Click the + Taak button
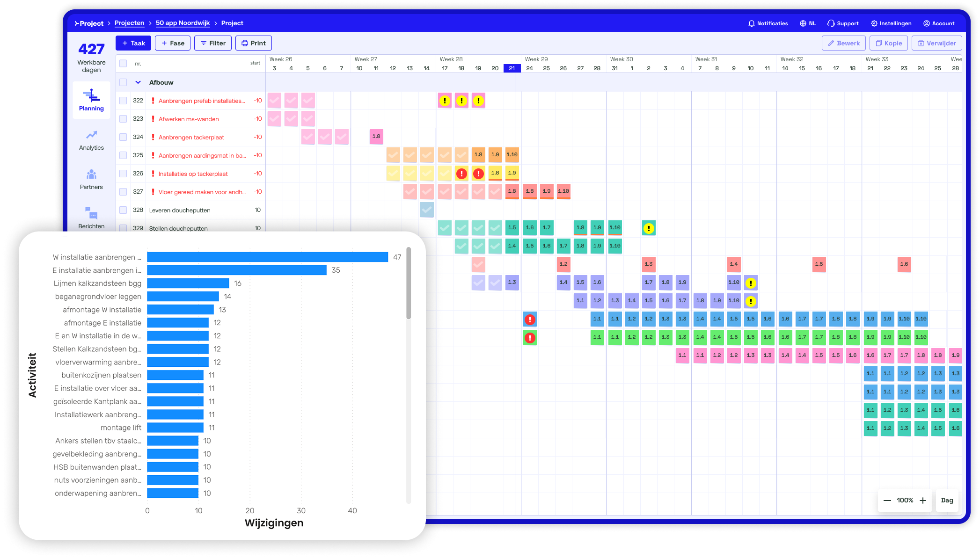The height and width of the screenshot is (559, 980). tap(133, 43)
